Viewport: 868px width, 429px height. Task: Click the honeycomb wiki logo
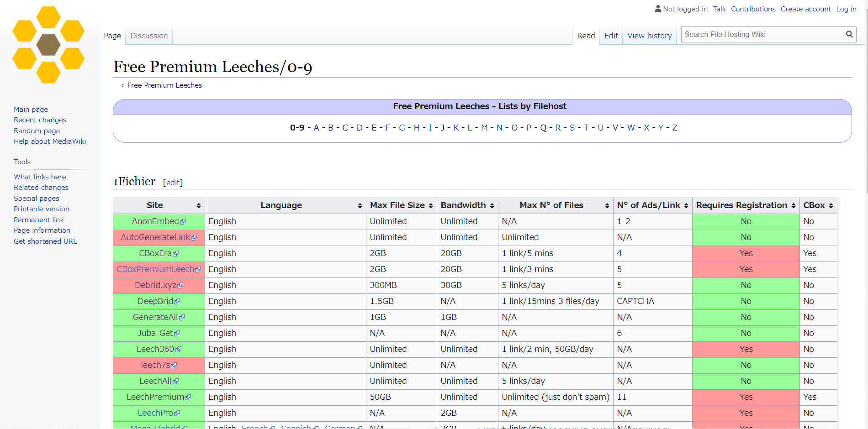tap(48, 45)
